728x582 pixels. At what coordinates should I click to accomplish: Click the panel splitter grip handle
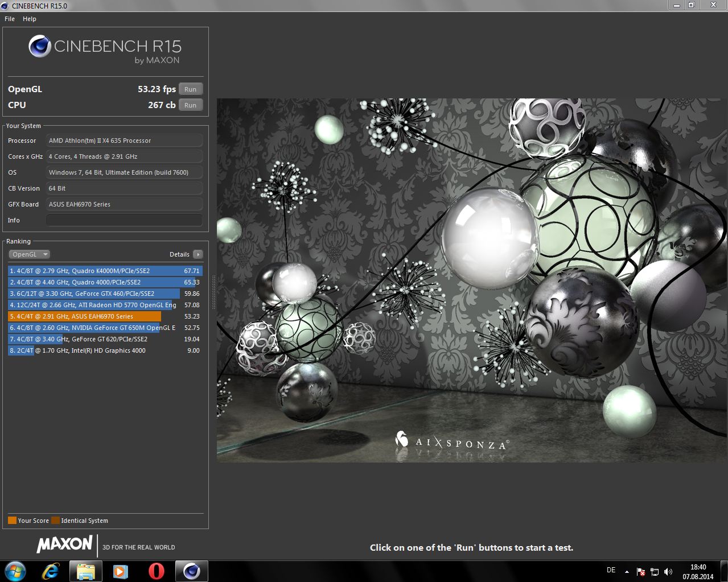pos(213,291)
